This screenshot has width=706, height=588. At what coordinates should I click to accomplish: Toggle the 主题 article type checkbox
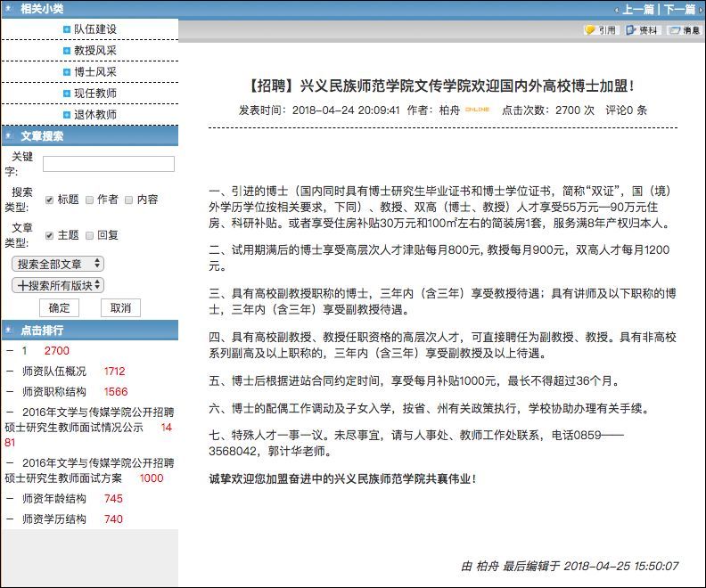[50, 235]
